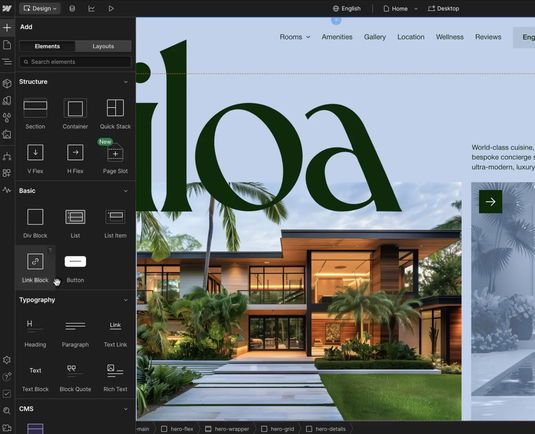Open the Navigator panel icon
Screen dimensions: 535x434
click(7, 62)
